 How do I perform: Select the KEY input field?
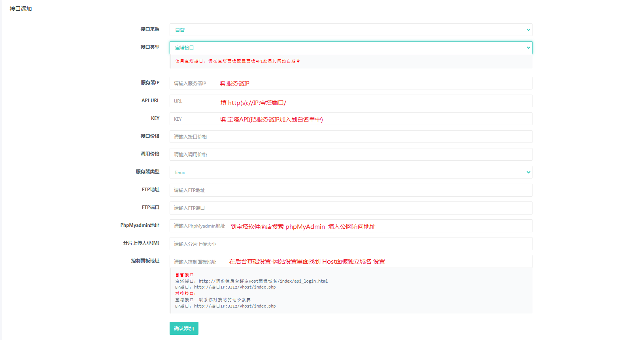point(350,119)
